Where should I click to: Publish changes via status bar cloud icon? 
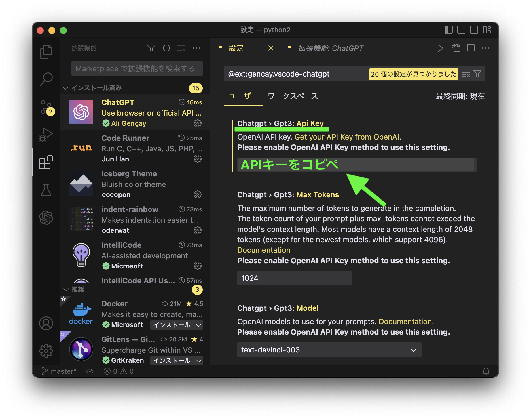(90, 371)
